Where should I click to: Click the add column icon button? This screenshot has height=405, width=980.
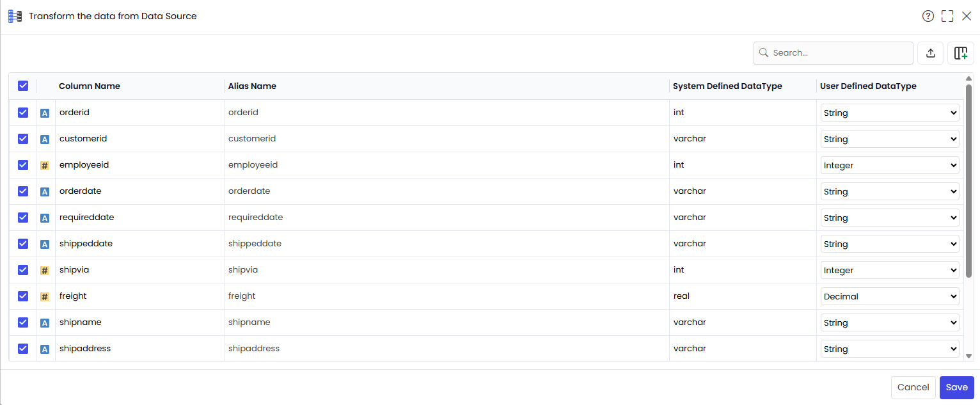(x=961, y=53)
